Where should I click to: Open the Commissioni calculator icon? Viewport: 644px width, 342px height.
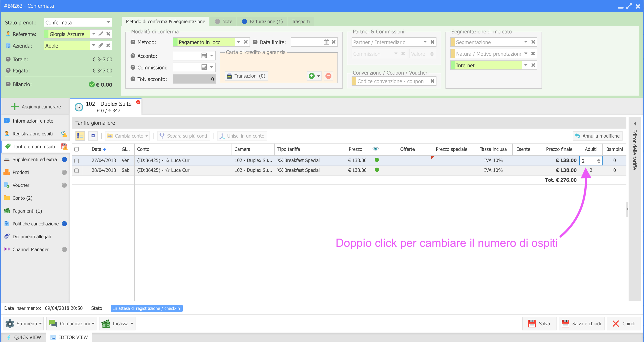pos(204,67)
